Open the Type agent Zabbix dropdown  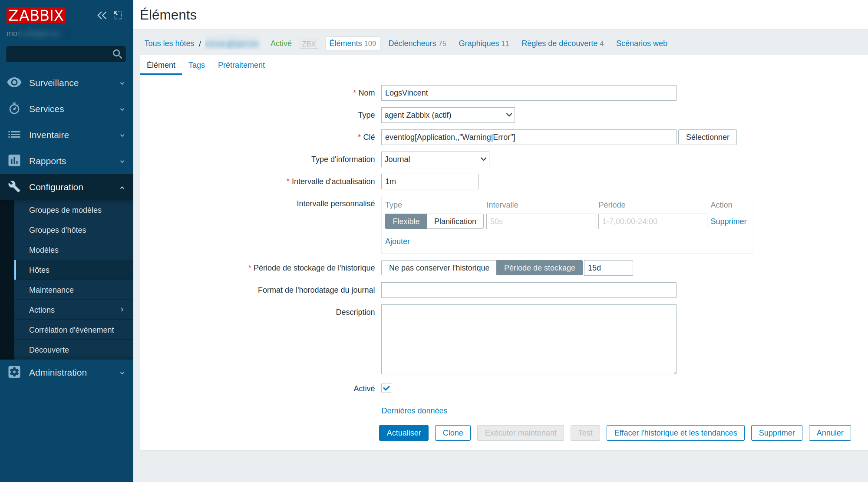click(448, 115)
